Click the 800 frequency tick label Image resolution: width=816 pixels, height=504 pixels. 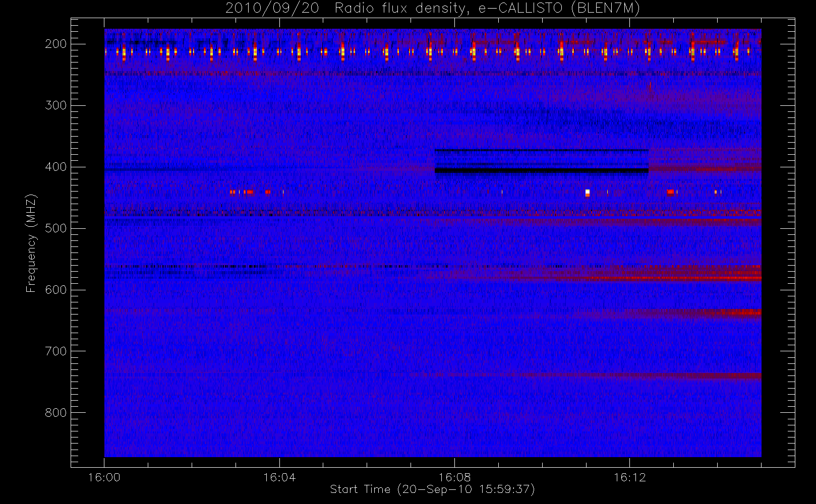tap(55, 413)
